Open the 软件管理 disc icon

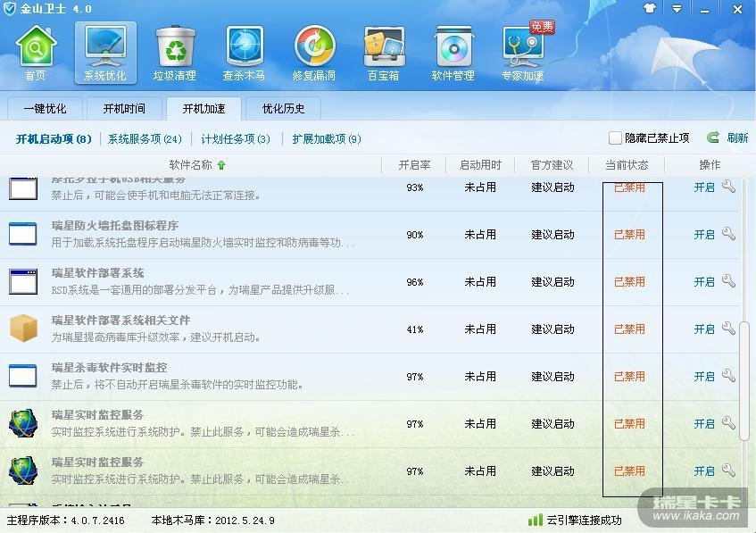[x=453, y=53]
